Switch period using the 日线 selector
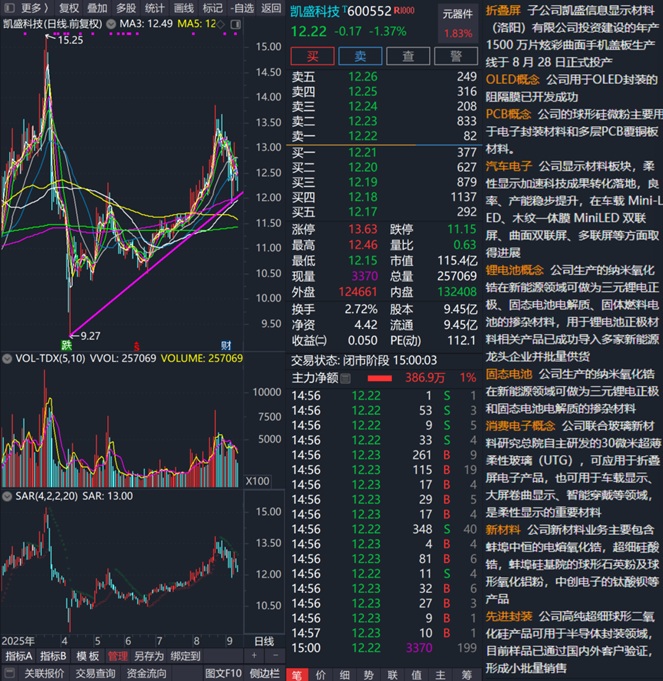 click(264, 641)
